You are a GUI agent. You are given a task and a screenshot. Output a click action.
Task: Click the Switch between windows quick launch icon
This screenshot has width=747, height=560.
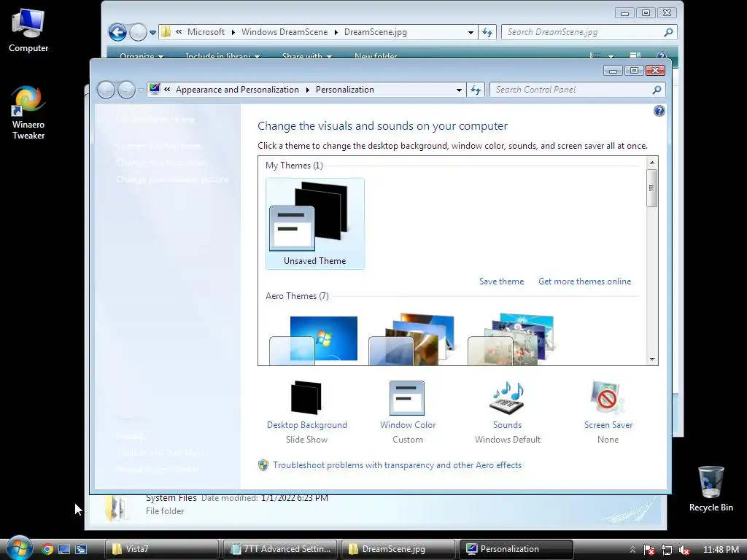coord(81,549)
